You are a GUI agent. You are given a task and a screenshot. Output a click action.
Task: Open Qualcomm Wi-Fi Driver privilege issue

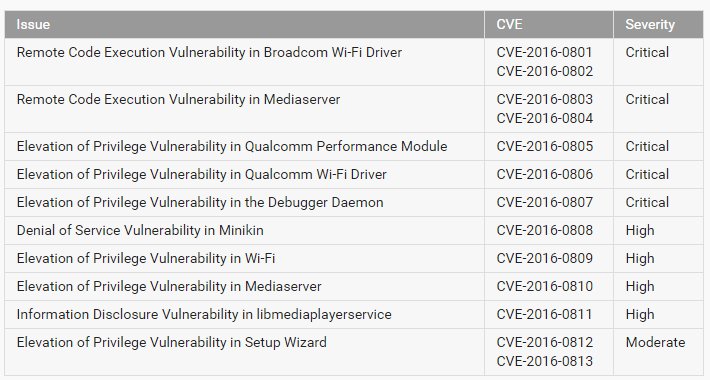click(201, 175)
